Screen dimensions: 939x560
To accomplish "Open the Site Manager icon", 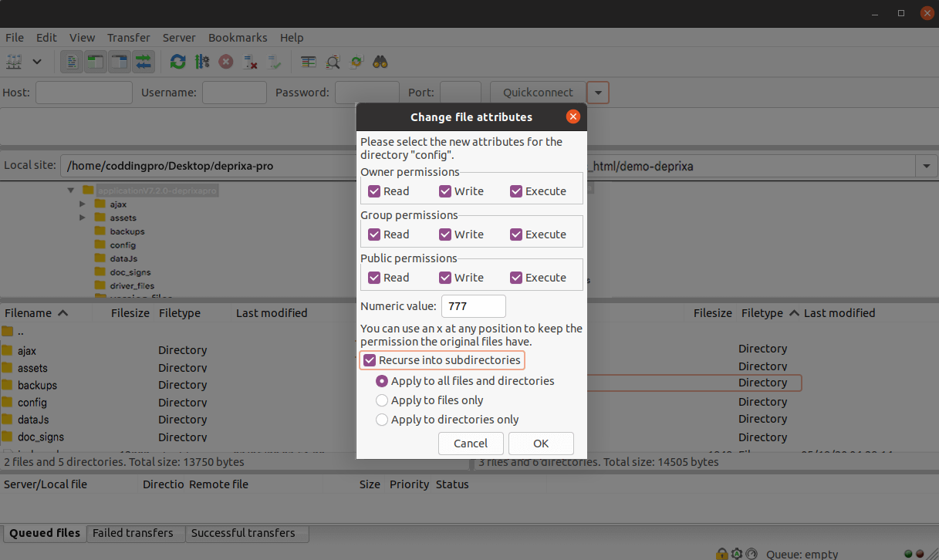I will [14, 62].
